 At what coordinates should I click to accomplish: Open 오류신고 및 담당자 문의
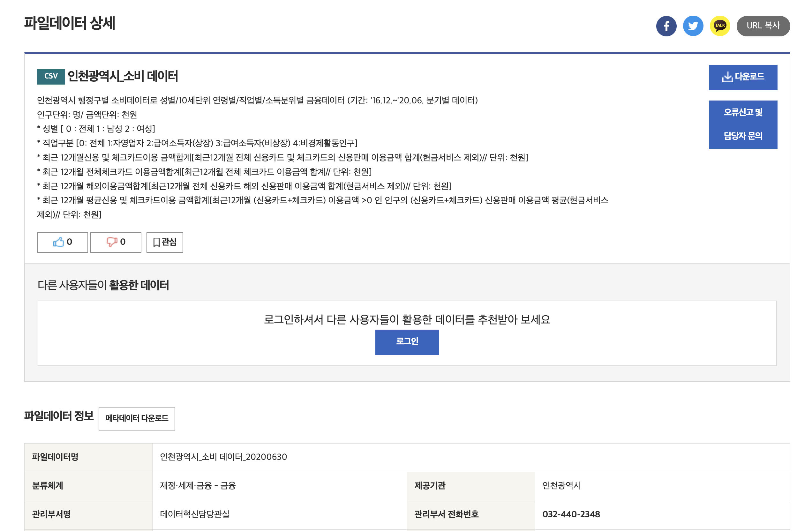click(743, 124)
